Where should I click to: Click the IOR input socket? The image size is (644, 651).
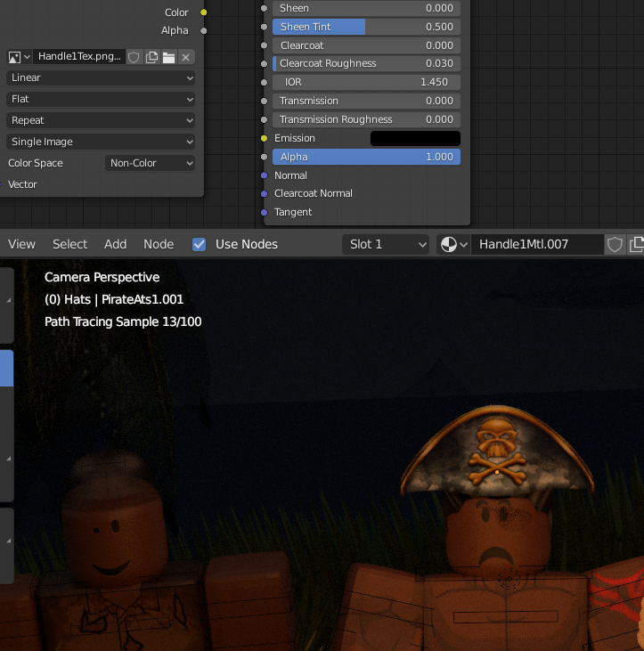pyautogui.click(x=264, y=82)
